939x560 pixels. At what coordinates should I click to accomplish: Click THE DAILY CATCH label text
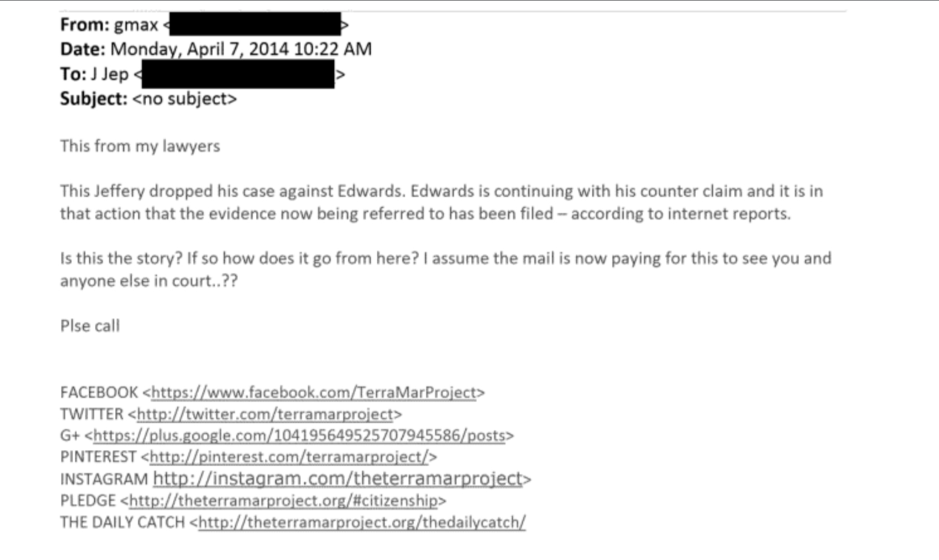click(122, 522)
